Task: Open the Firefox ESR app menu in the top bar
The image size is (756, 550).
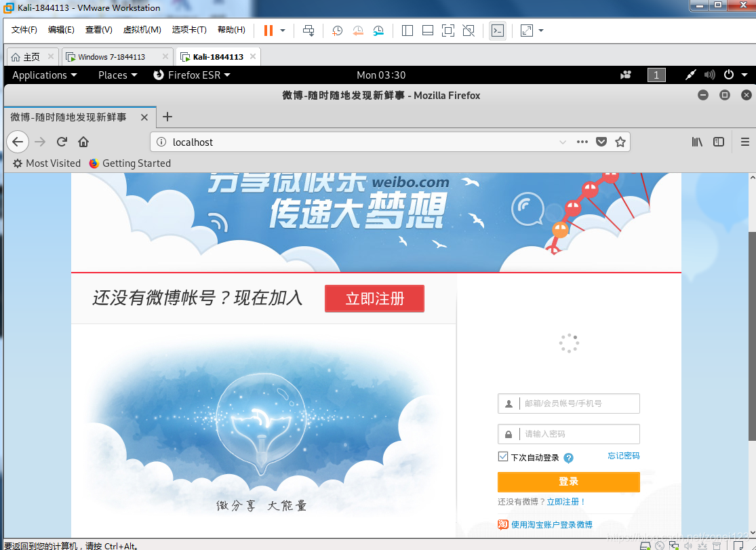Action: 192,75
